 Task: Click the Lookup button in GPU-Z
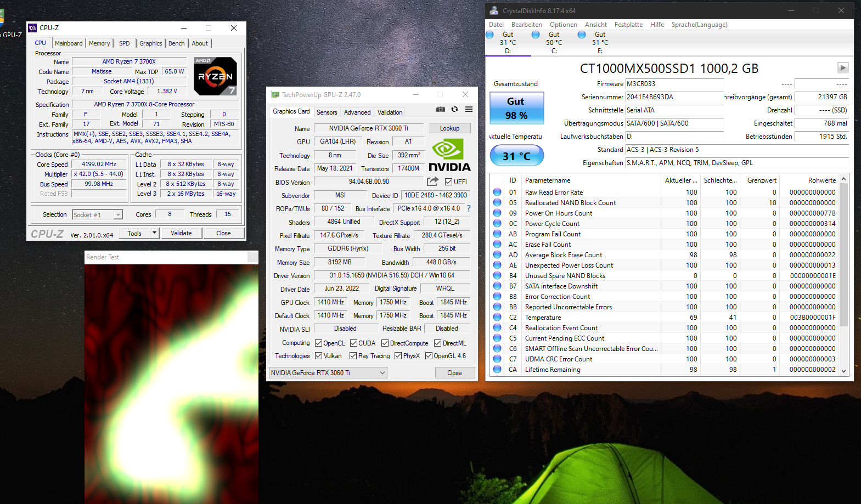(x=449, y=128)
